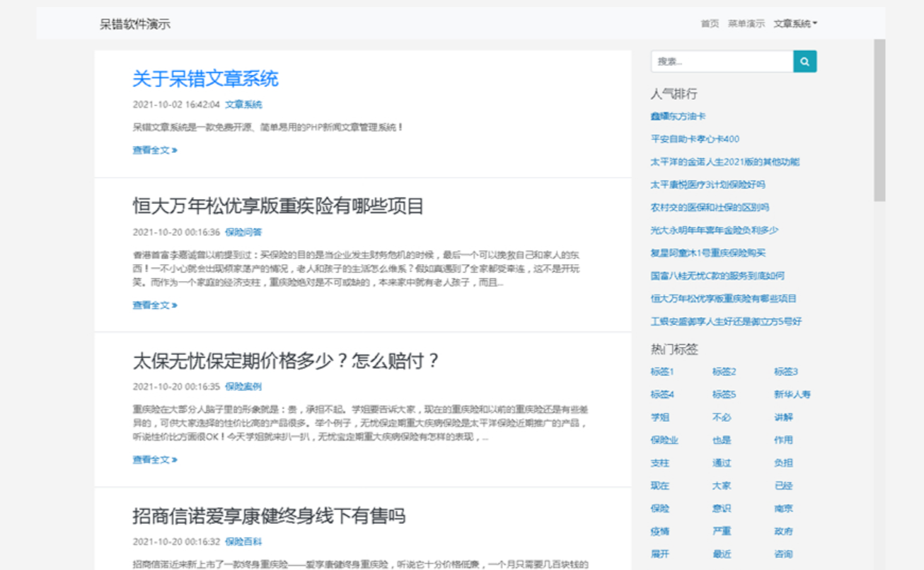Click the date 2021-10-20 00:16:35

tap(176, 387)
